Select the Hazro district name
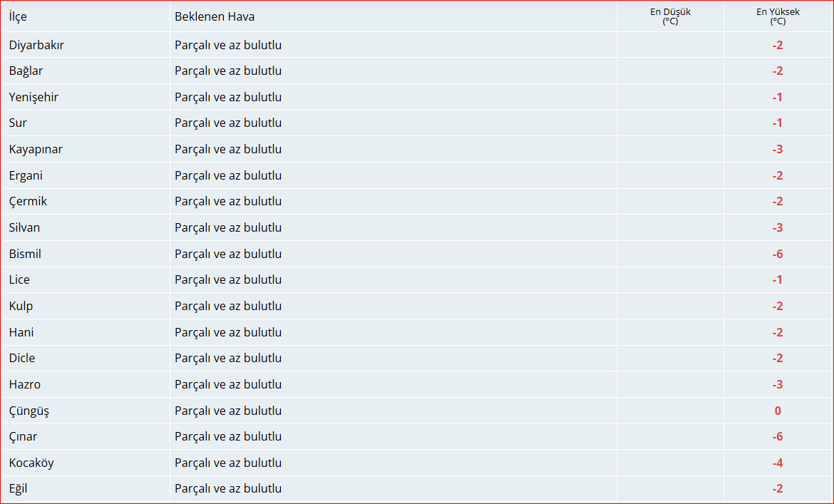The height and width of the screenshot is (504, 834). click(x=24, y=384)
